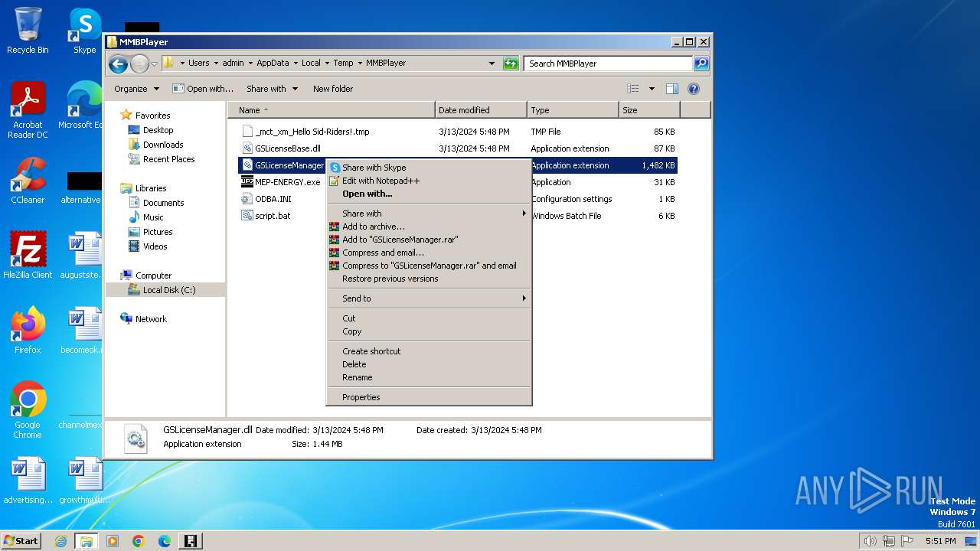Screen dimensions: 980x551
Task: Select Share with Skype in context menu
Action: [428, 168]
